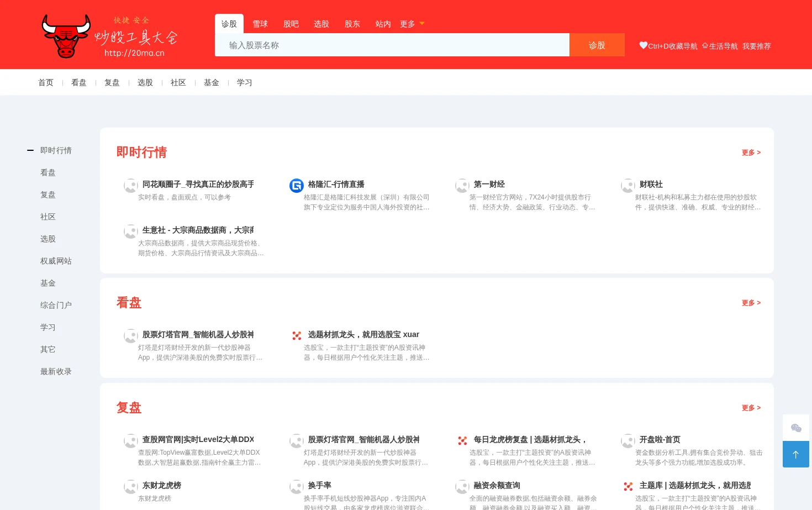Jump to 看盘 in left sidebar
This screenshot has height=510, width=812.
(x=48, y=172)
